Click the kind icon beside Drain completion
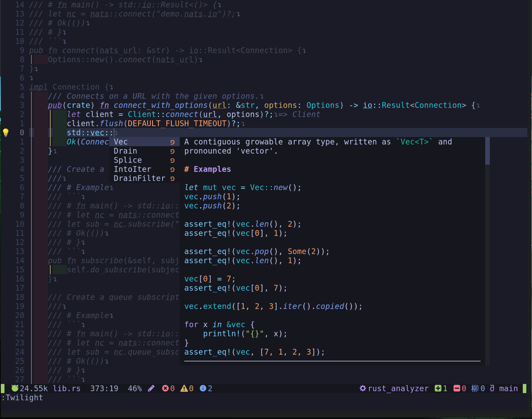Viewport: 532px width, 419px height. click(172, 151)
